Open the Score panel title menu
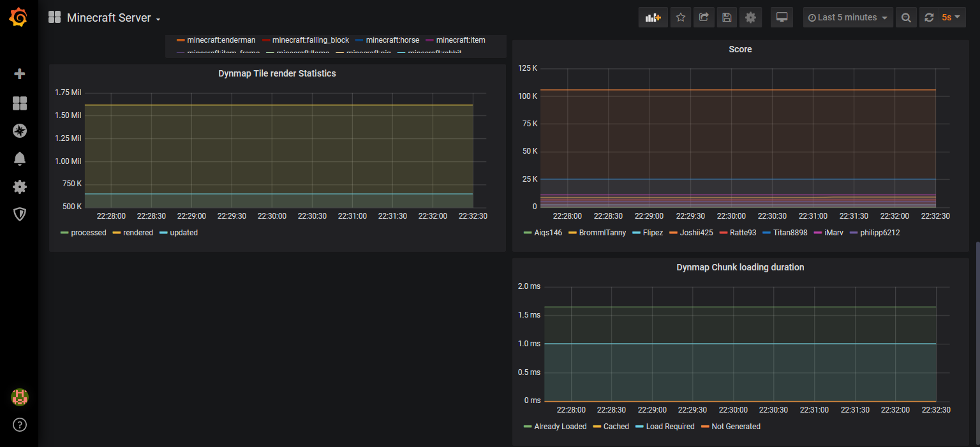This screenshot has width=980, height=447. (740, 49)
